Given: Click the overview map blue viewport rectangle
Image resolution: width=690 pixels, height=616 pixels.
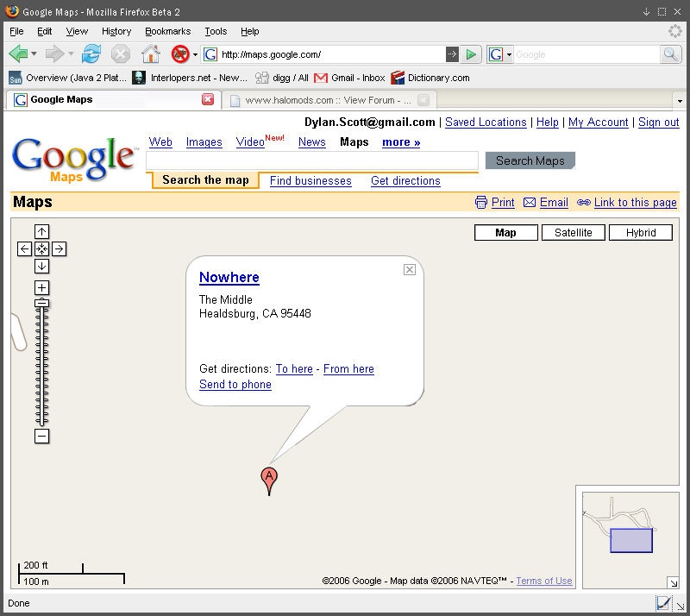Looking at the screenshot, I should (631, 540).
